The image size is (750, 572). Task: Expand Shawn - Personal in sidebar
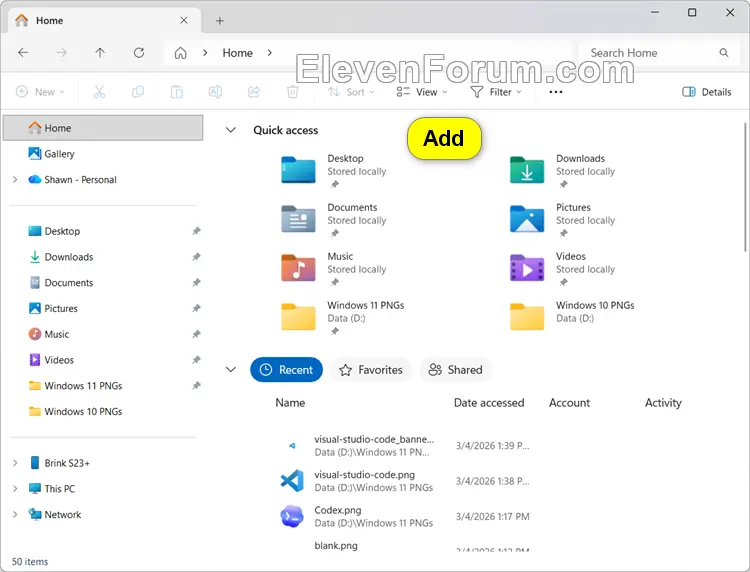pyautogui.click(x=15, y=179)
